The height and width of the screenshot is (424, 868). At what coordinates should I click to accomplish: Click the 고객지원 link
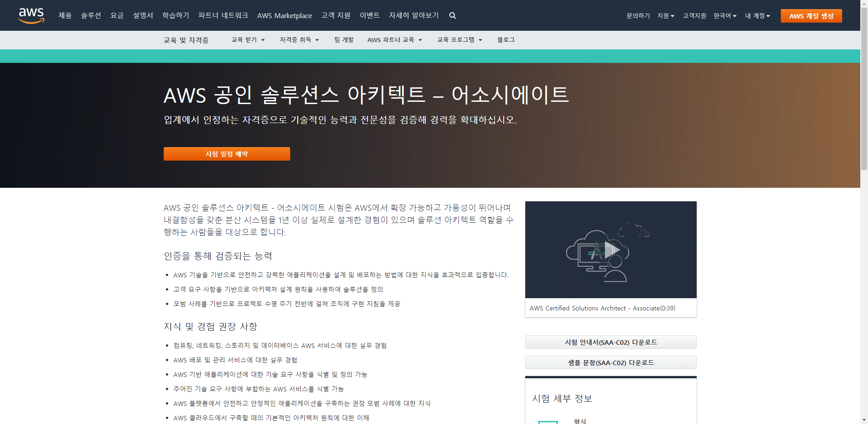694,16
